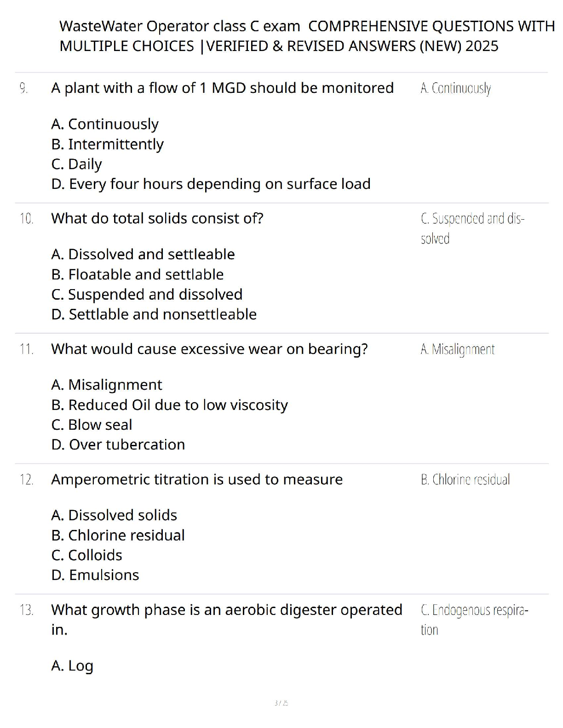
Task: Select 'A. Log' under question 13
Action: point(72,666)
